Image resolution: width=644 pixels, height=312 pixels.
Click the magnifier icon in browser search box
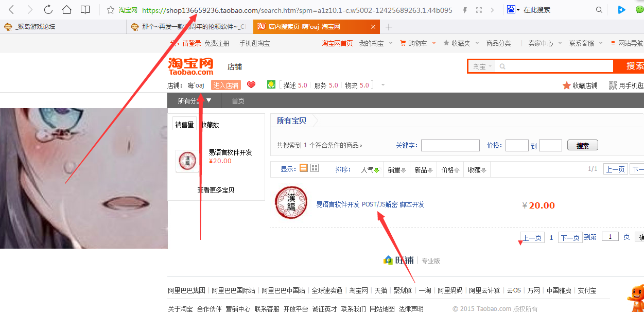point(599,10)
